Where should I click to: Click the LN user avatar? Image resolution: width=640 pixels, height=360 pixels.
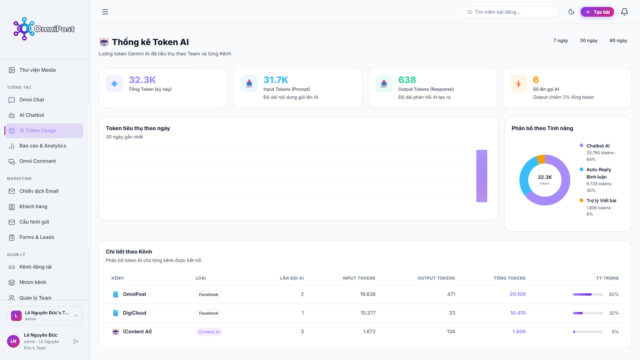pyautogui.click(x=13, y=341)
